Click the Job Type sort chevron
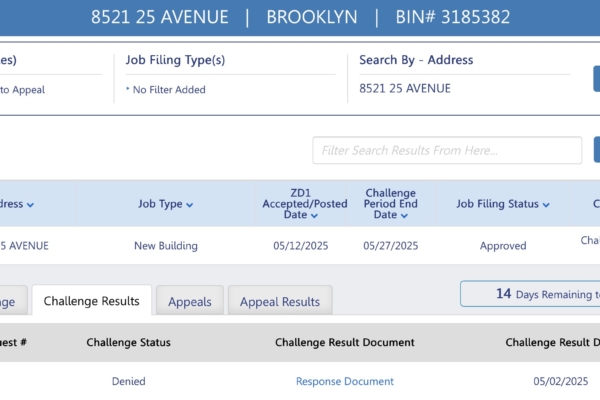Screen dimensions: 600x400 [189, 205]
